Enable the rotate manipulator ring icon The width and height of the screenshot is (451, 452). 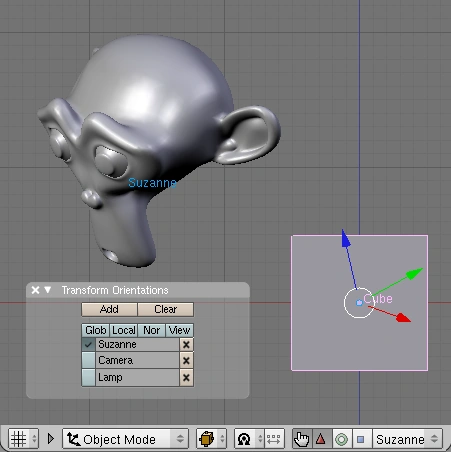(x=341, y=439)
